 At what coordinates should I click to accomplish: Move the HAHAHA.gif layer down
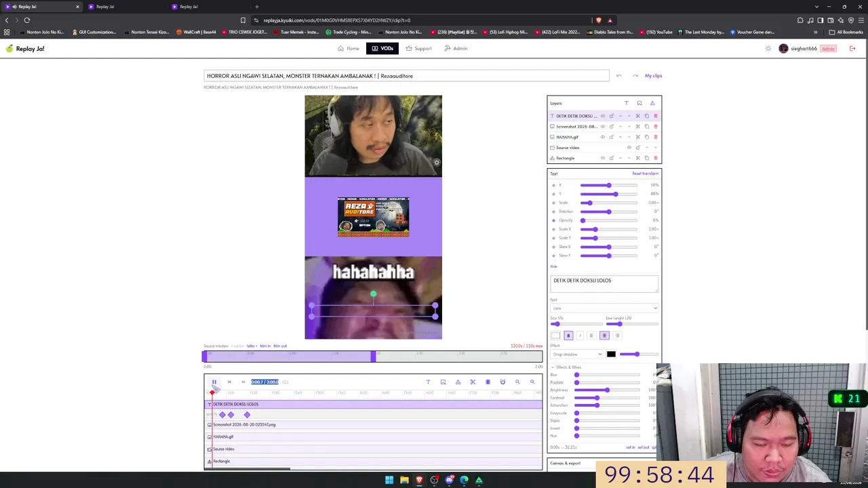[629, 137]
